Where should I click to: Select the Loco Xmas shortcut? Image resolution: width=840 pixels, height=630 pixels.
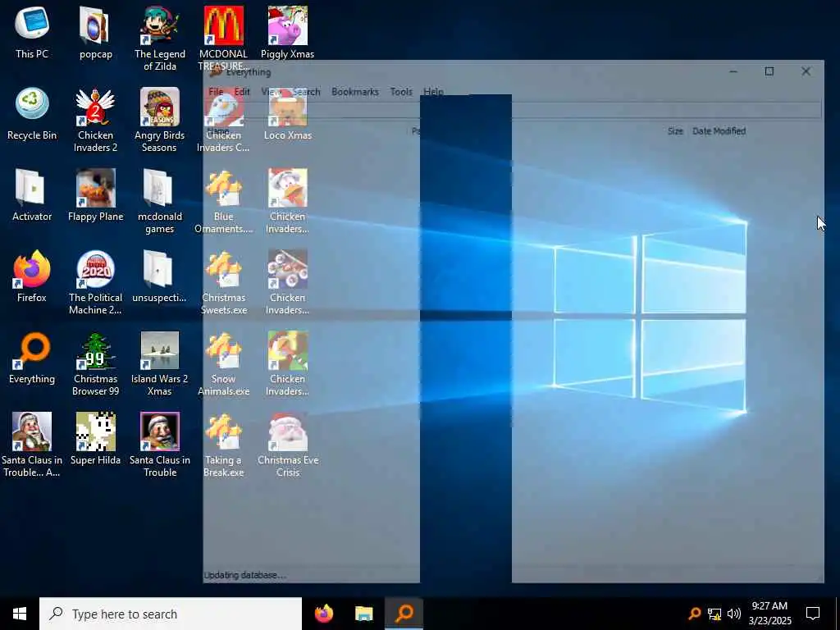pos(288,115)
